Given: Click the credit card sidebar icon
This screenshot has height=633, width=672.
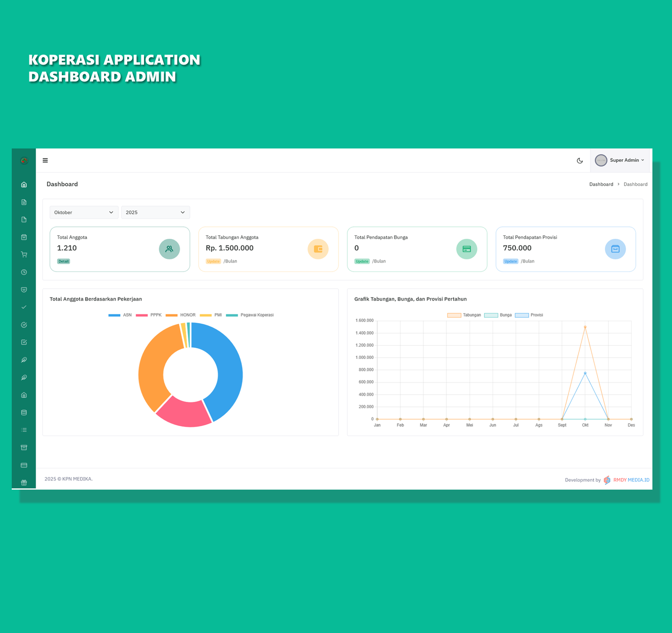Looking at the screenshot, I should [24, 465].
